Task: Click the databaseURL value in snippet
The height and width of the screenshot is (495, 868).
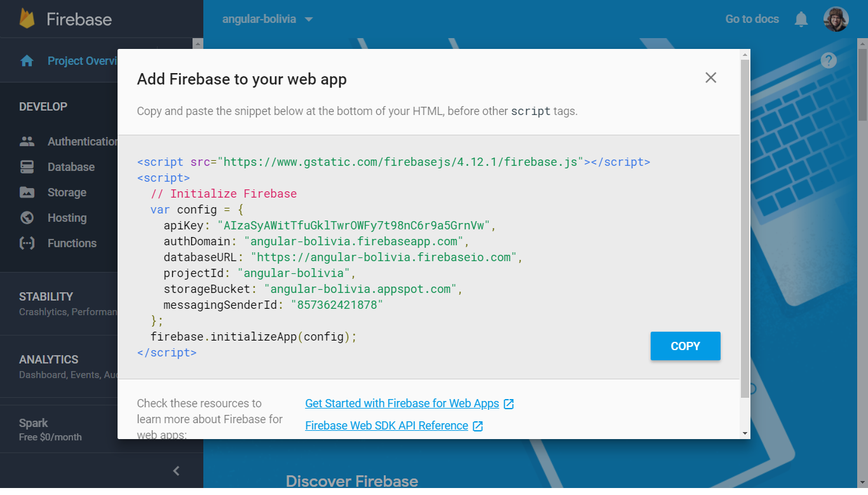Action: (384, 257)
